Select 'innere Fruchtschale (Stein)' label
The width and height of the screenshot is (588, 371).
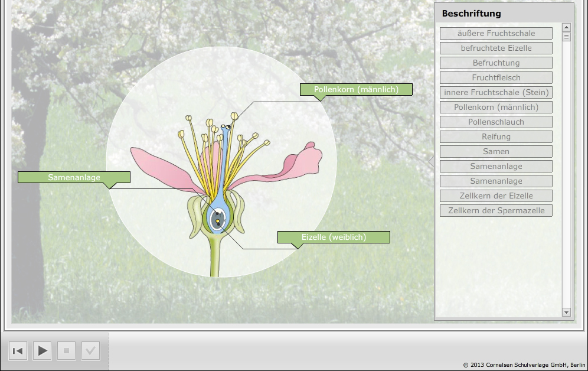coord(496,92)
